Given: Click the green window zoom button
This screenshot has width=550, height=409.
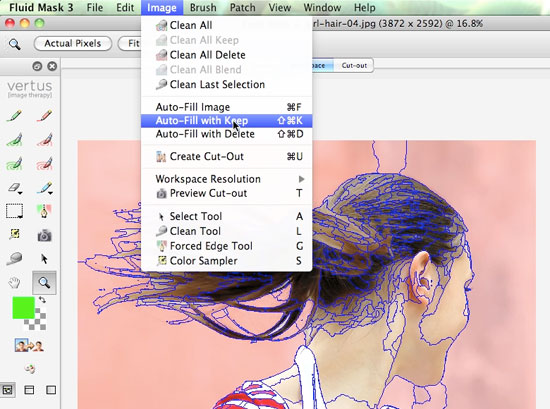Looking at the screenshot, I should coord(40,24).
